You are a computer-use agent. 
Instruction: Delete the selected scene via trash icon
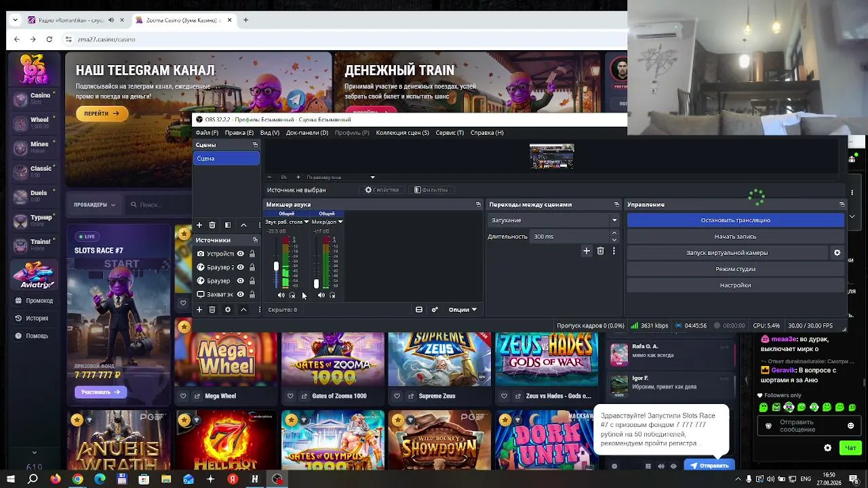pyautogui.click(x=212, y=225)
